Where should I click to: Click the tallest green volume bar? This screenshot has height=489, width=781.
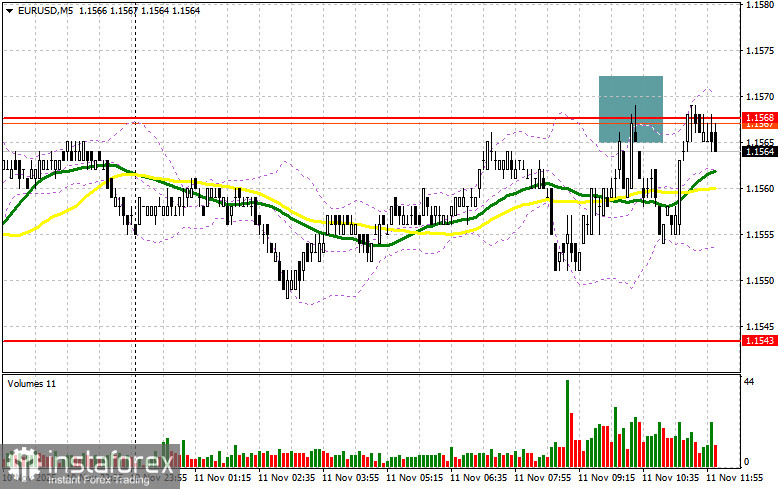[x=567, y=423]
